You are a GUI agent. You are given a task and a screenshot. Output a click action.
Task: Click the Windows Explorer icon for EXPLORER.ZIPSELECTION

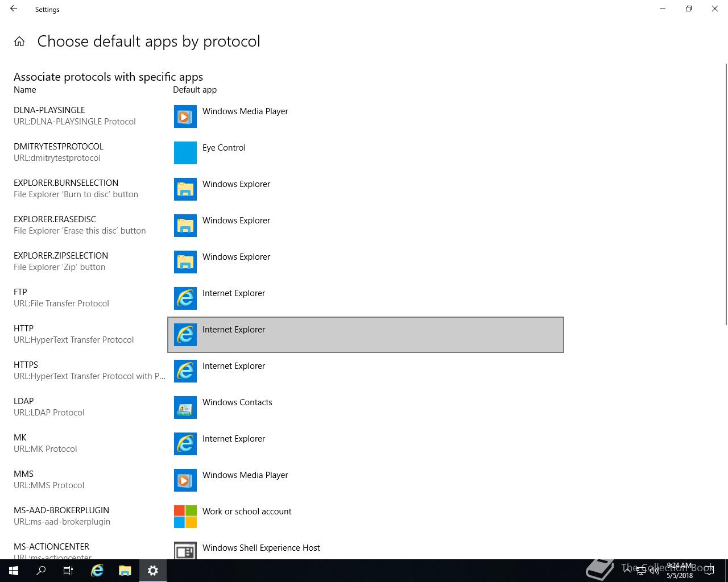185,262
